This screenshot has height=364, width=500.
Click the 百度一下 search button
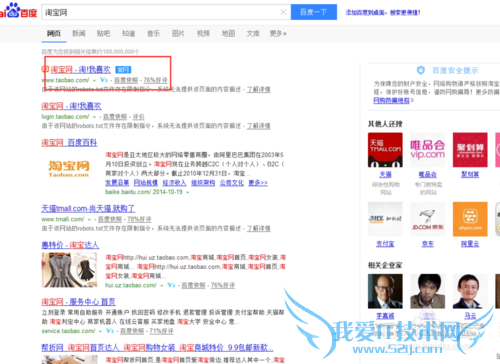pyautogui.click(x=314, y=12)
